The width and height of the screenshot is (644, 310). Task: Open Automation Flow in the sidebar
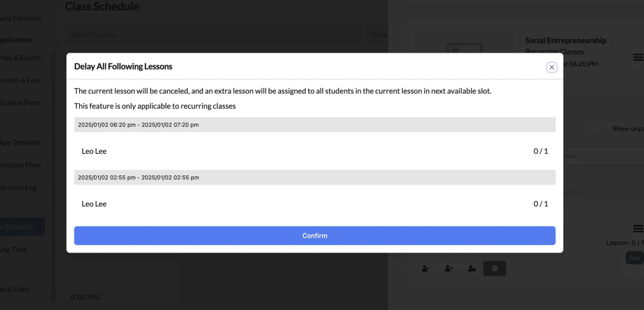click(x=20, y=165)
